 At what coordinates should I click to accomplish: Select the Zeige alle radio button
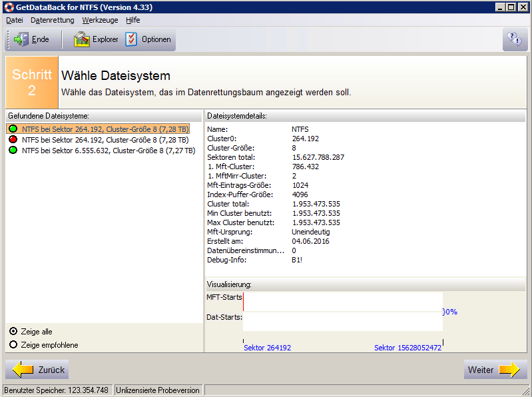click(13, 331)
